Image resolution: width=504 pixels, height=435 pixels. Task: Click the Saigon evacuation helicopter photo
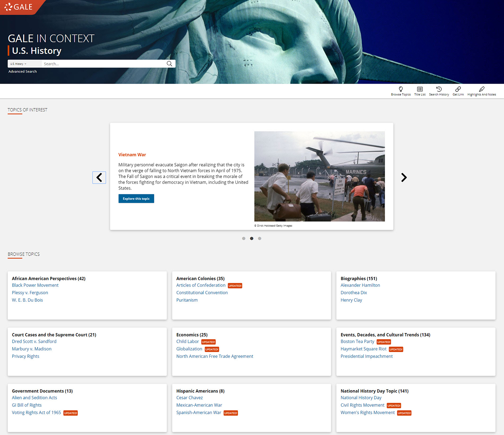click(x=319, y=176)
